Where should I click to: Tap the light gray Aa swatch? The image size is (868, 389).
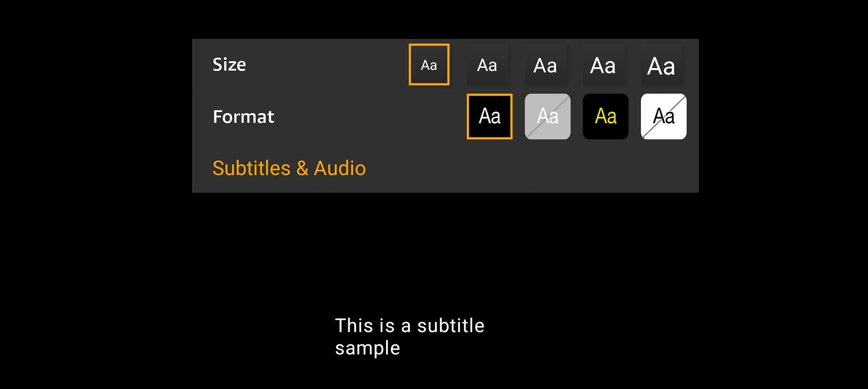pyautogui.click(x=548, y=116)
